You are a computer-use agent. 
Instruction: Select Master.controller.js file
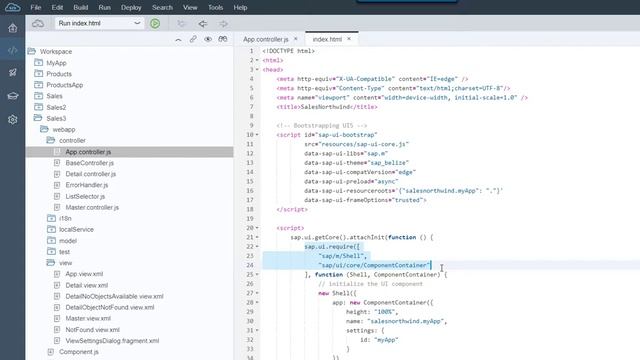(x=92, y=207)
